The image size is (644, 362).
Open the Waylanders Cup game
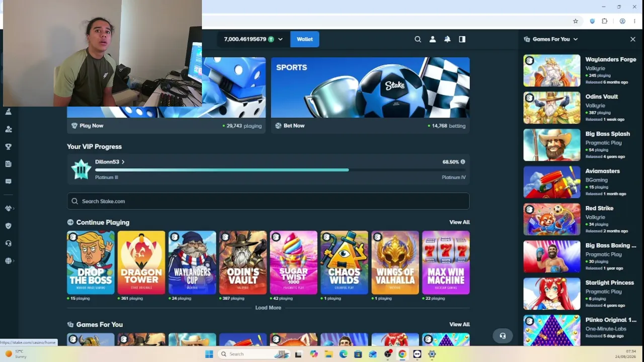(x=192, y=262)
